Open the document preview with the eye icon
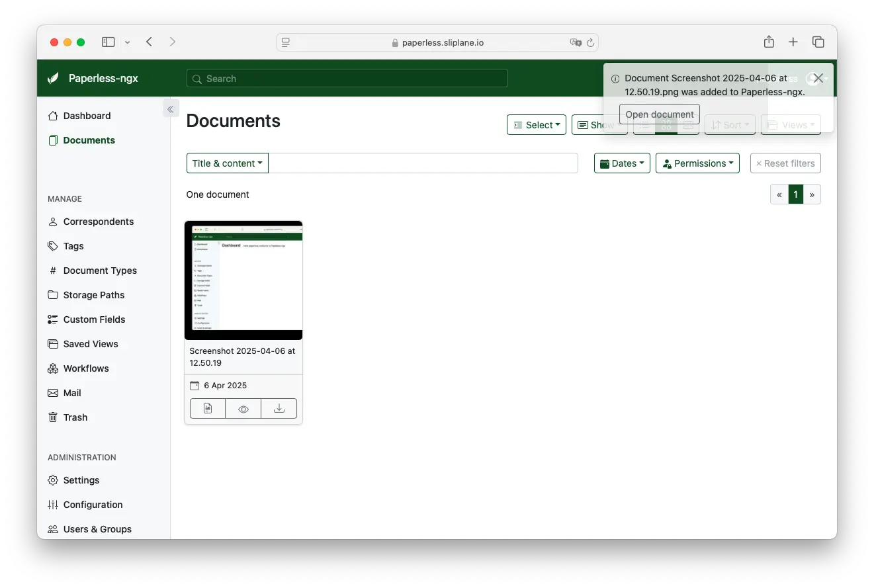Screen dimensions: 874x588 coord(243,408)
